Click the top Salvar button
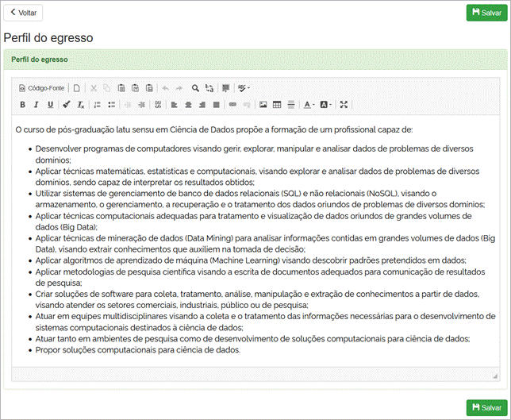Image resolution: width=511 pixels, height=420 pixels. pyautogui.click(x=486, y=13)
